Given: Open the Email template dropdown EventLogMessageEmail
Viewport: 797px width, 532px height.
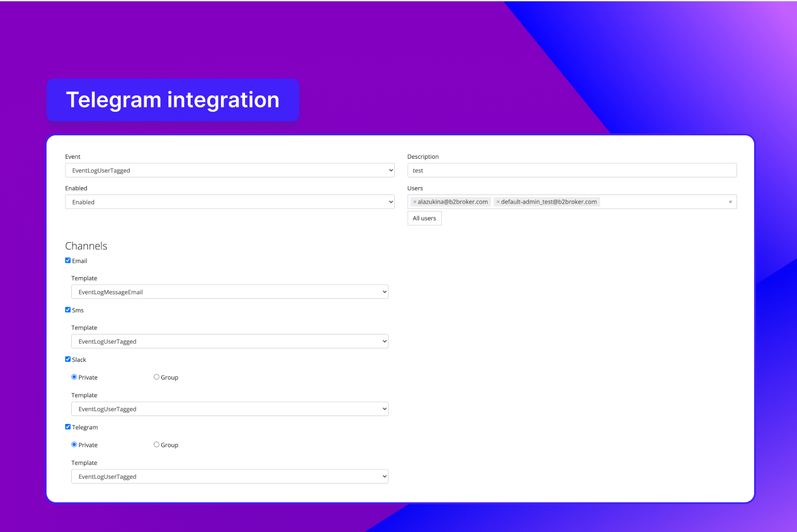Looking at the screenshot, I should (229, 292).
